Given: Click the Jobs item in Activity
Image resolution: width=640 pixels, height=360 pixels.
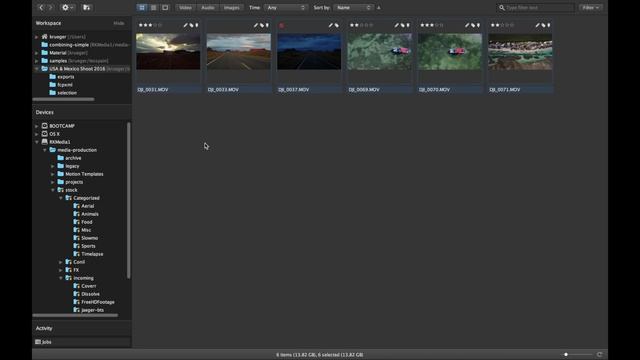Looking at the screenshot, I should click(43, 342).
